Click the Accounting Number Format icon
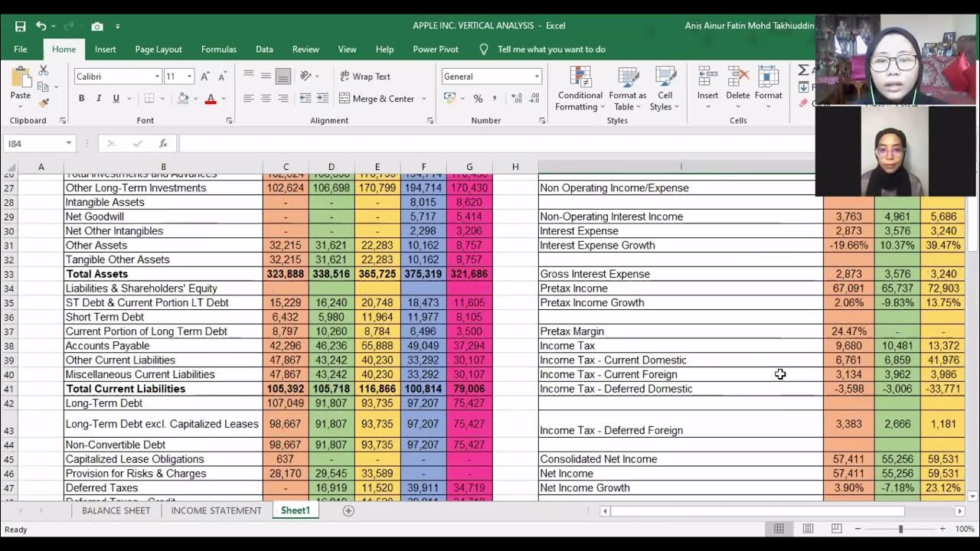 tap(449, 98)
